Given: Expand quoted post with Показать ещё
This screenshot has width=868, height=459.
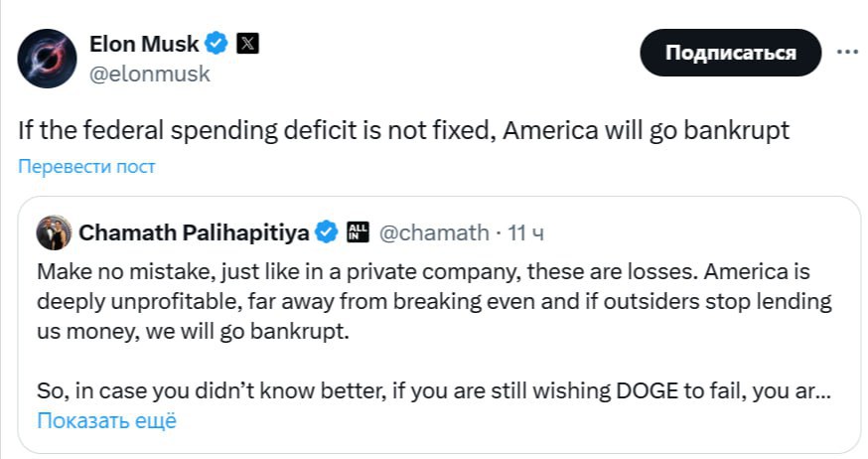Looking at the screenshot, I should (106, 420).
